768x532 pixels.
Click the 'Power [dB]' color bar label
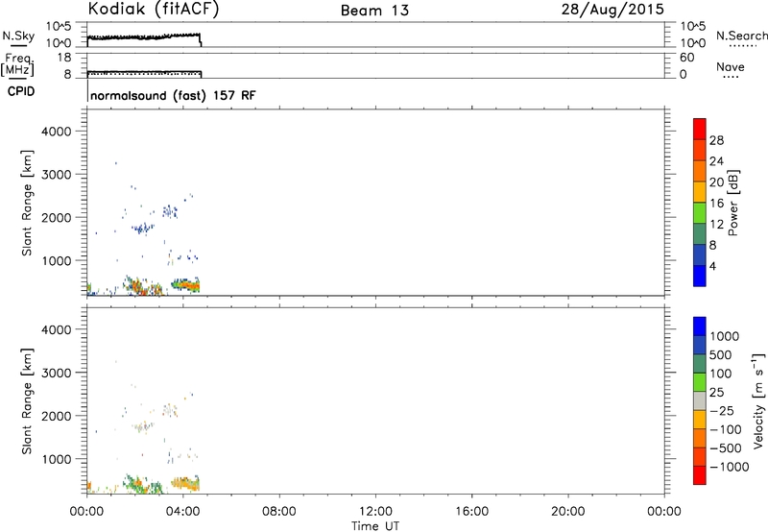732,203
